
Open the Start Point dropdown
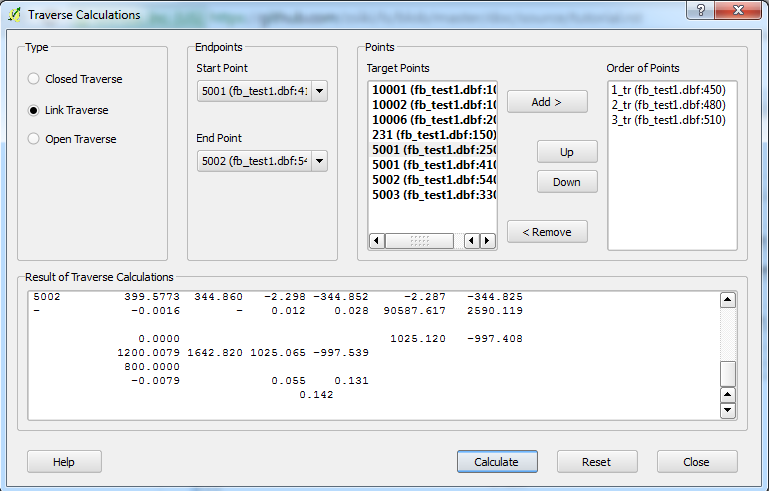pyautogui.click(x=319, y=92)
